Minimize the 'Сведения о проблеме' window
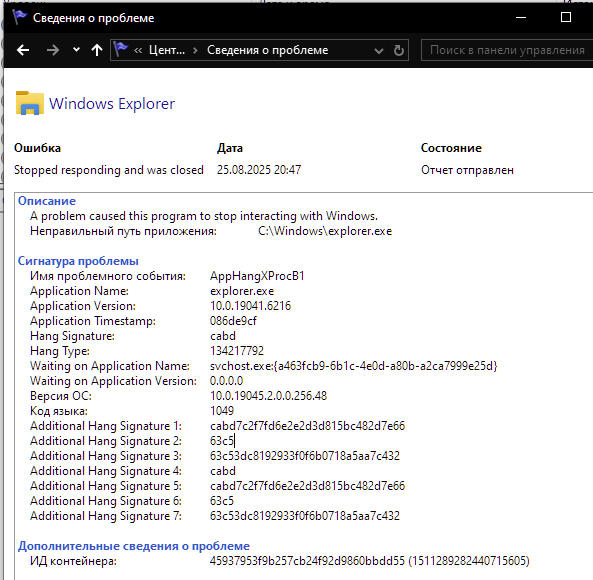This screenshot has width=593, height=580. coord(521,17)
